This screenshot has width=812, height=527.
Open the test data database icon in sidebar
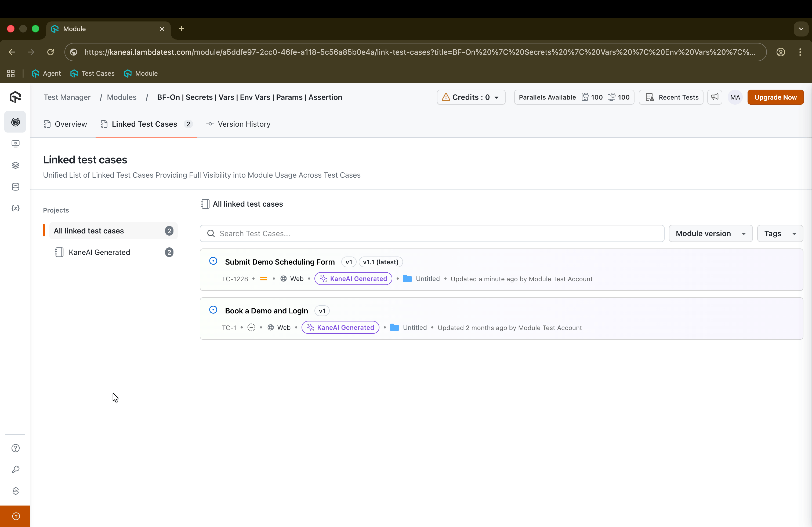(x=15, y=186)
